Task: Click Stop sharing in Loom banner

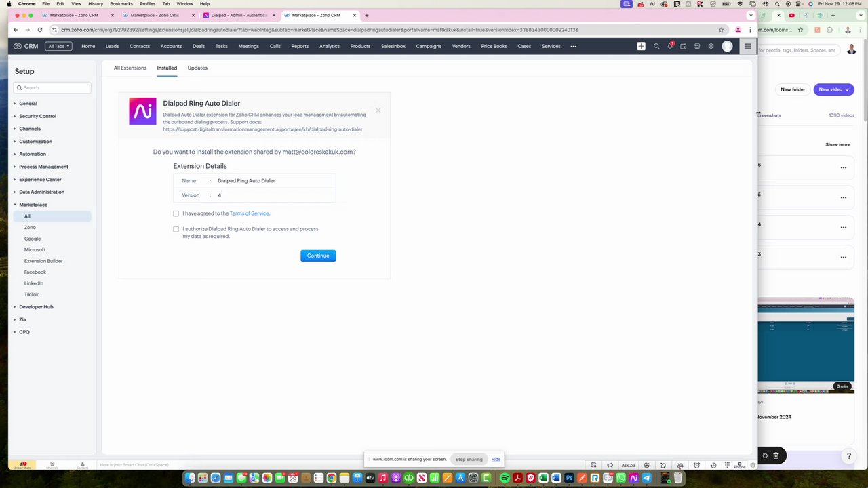Action: 469,459
